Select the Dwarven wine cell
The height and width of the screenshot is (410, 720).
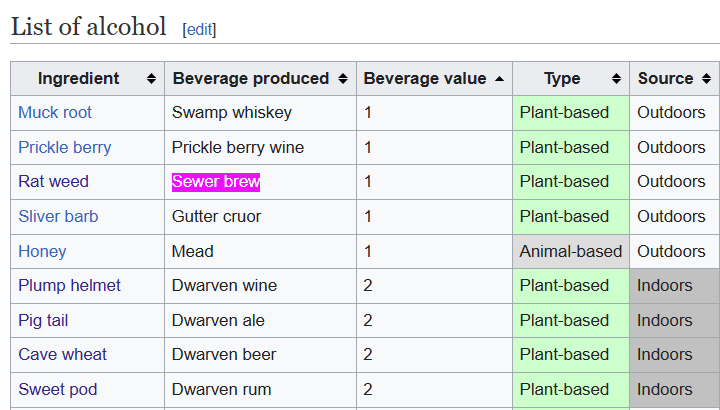tap(260, 286)
